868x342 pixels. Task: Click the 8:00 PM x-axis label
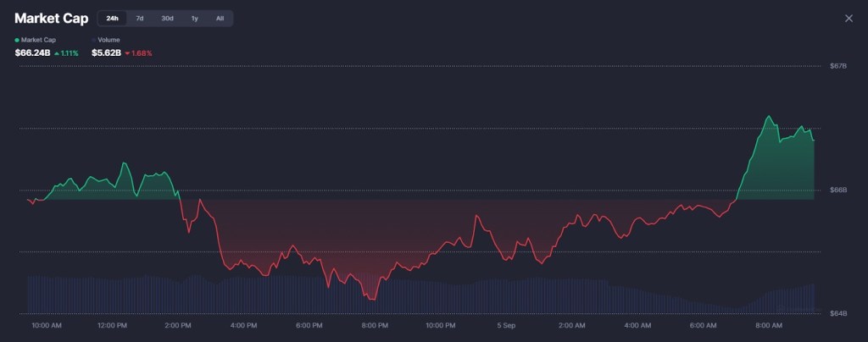click(375, 325)
